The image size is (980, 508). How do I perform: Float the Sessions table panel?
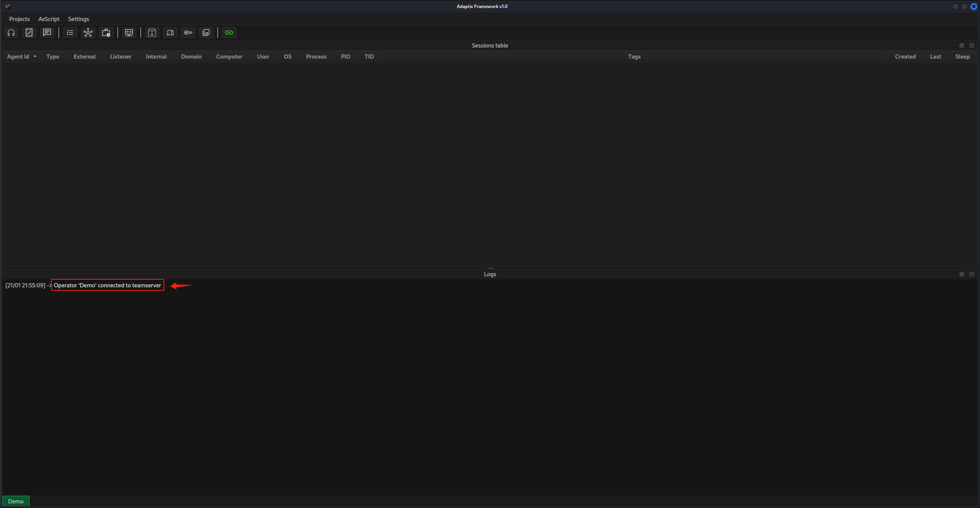tap(962, 46)
